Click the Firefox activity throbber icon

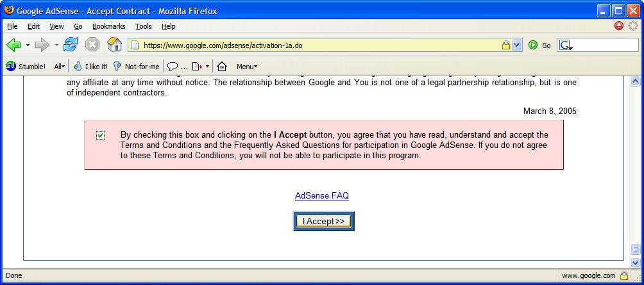(x=633, y=26)
